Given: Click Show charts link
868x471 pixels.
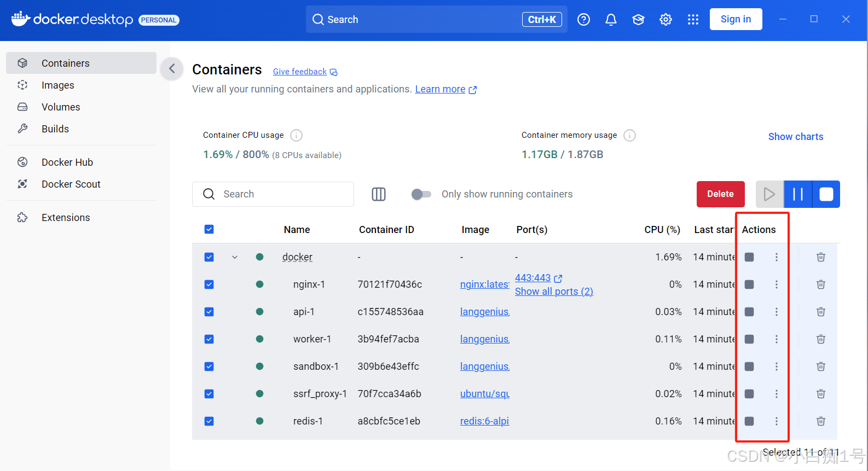Looking at the screenshot, I should (796, 137).
